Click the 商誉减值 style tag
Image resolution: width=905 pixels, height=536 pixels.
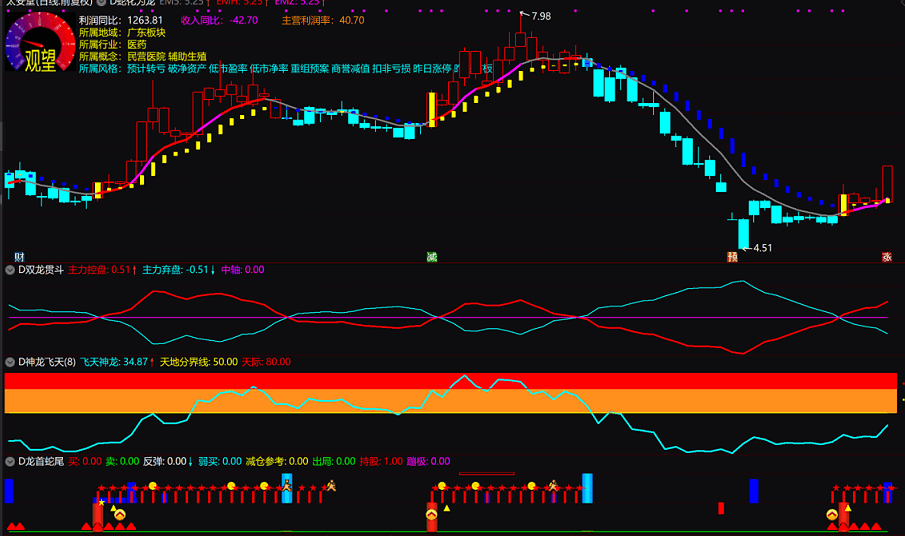click(x=351, y=69)
